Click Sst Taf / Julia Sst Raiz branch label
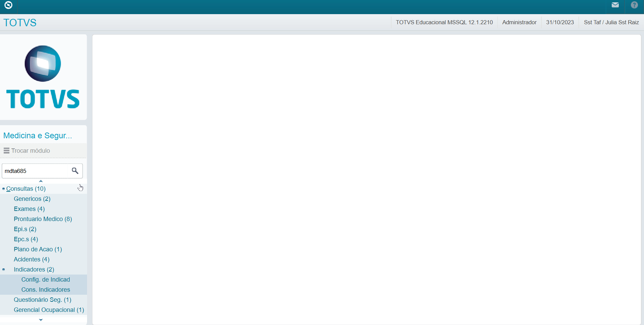Viewport: 644px width, 325px height. [611, 22]
